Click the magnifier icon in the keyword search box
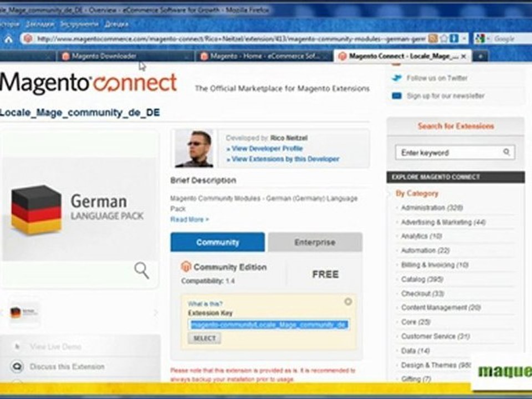This screenshot has width=532, height=399. [x=506, y=152]
